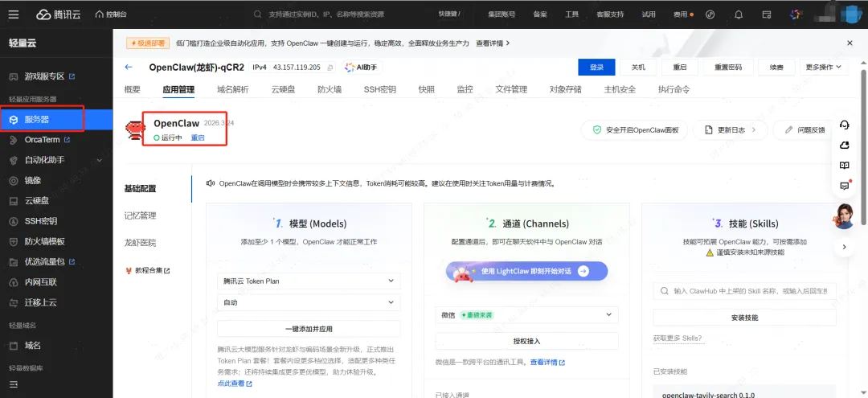The height and width of the screenshot is (398, 868).
Task: Open the billing card icon in the top bar
Action: tap(767, 14)
